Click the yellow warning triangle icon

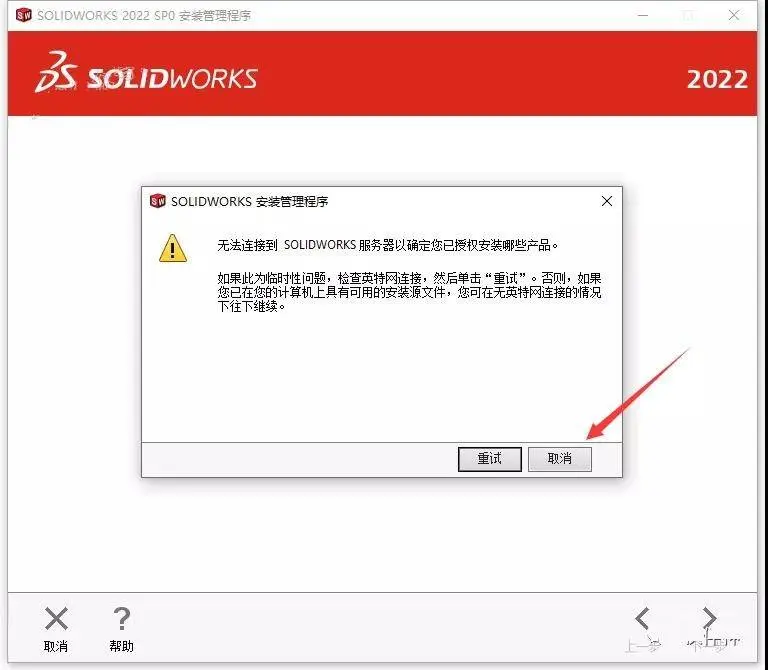(173, 248)
